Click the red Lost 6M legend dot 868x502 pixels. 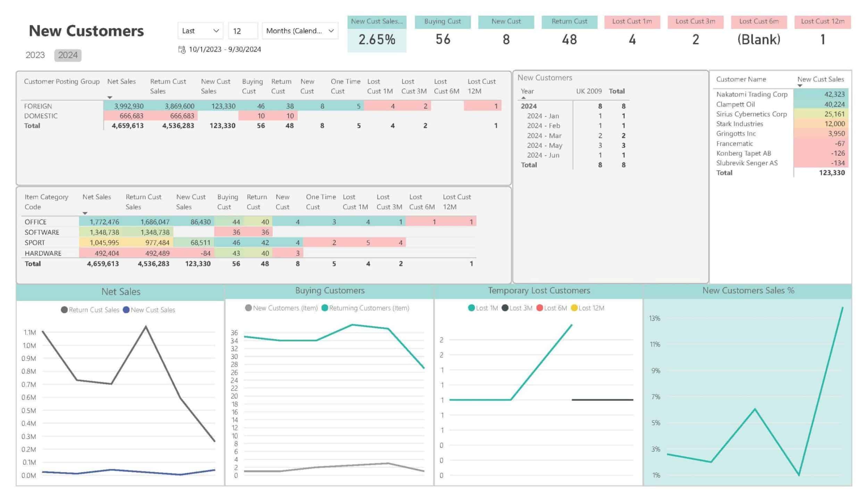tap(540, 308)
